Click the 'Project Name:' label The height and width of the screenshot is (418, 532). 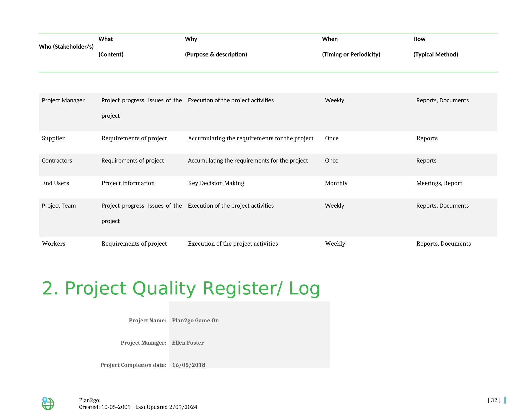tap(148, 320)
